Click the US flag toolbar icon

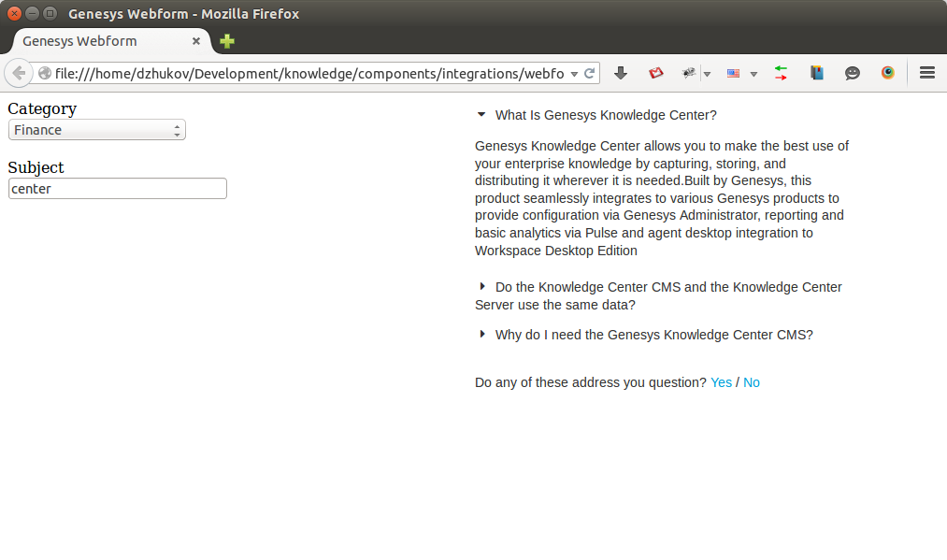point(733,73)
